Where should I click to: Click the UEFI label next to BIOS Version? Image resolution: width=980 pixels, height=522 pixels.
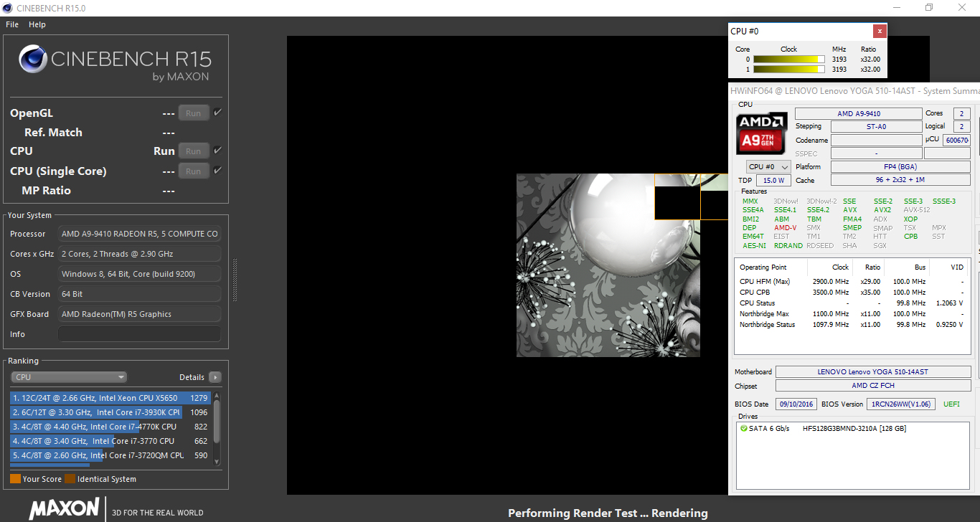[x=951, y=404]
